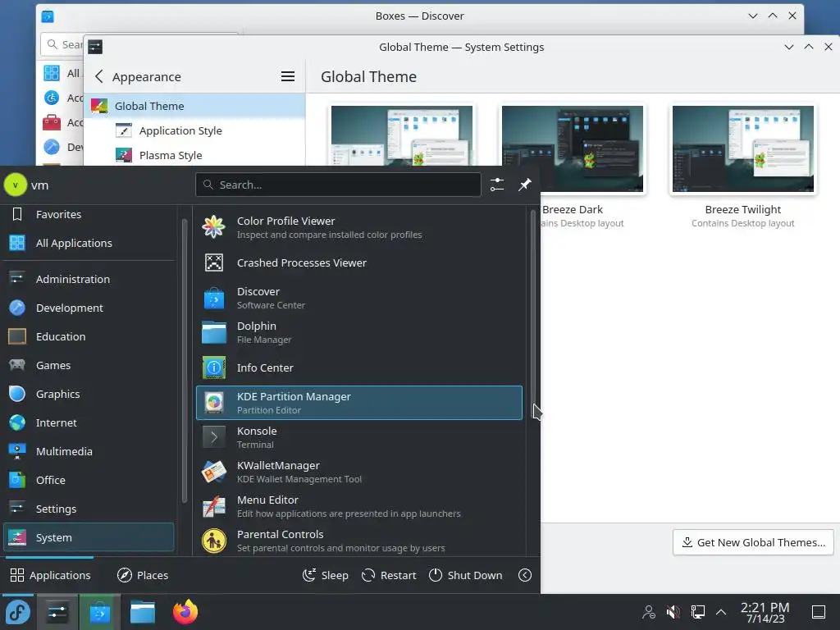Switch to Applications tab
This screenshot has height=630, width=840.
[x=50, y=575]
